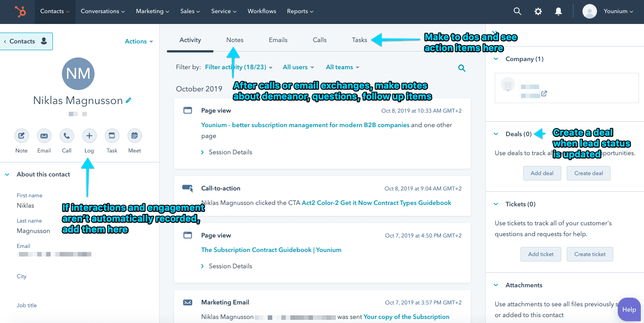Open Filter activity (18/23) dropdown
Viewport: 644px width, 323px height.
point(239,67)
